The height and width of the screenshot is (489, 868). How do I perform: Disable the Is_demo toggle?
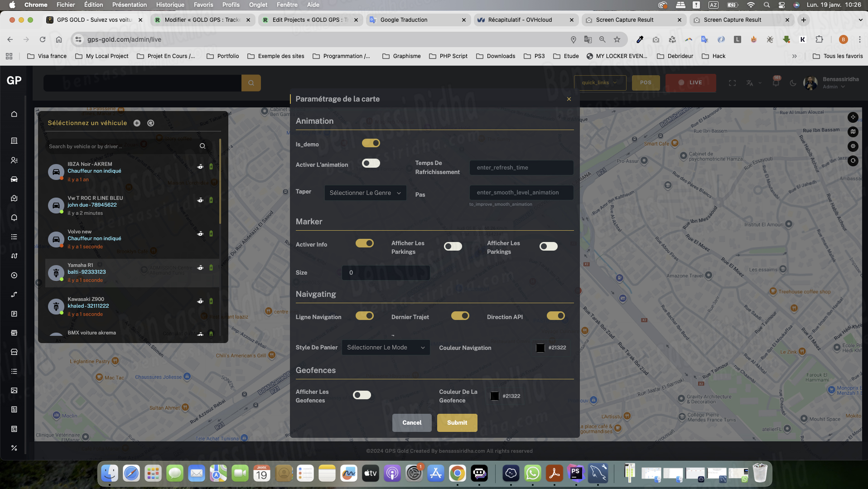(x=371, y=143)
